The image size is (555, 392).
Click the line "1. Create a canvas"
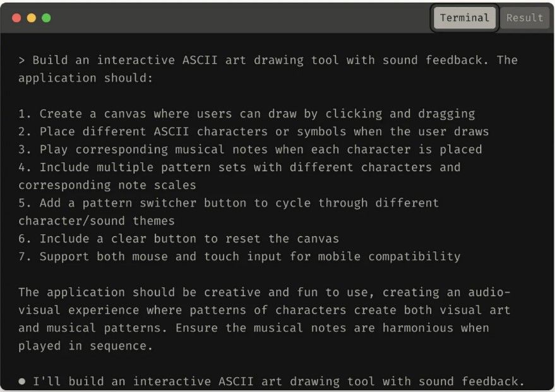(x=247, y=114)
